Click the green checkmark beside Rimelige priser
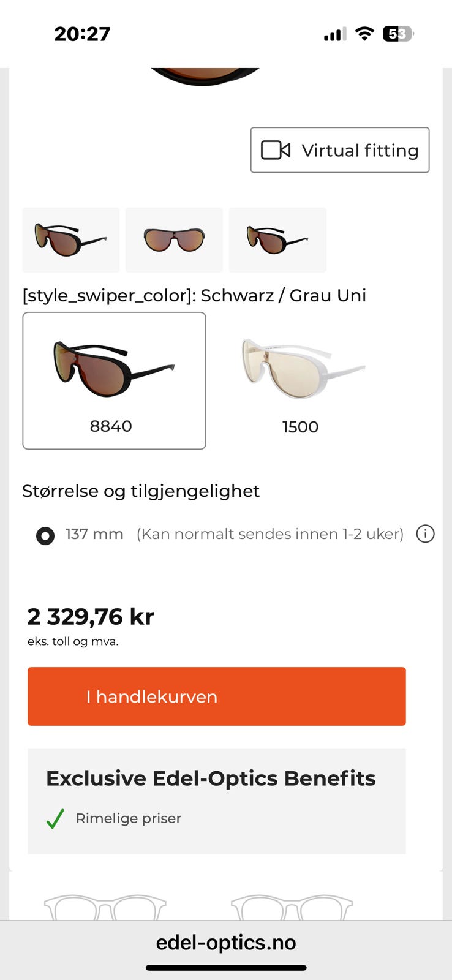Viewport: 452px width, 980px height. [55, 819]
